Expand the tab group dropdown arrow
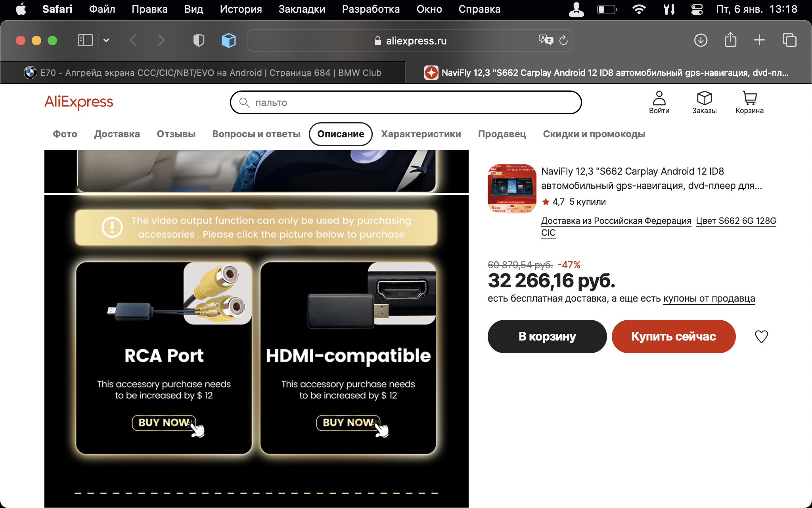The width and height of the screenshot is (812, 508). [x=106, y=40]
